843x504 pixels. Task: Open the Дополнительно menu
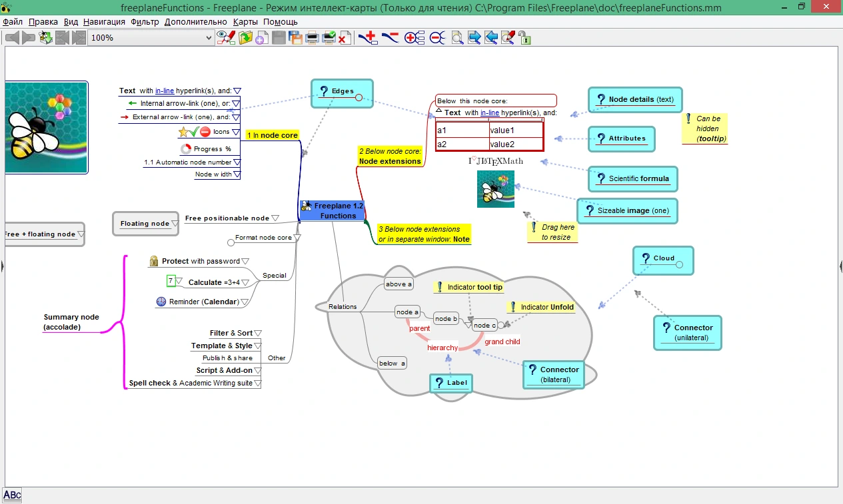tap(195, 21)
